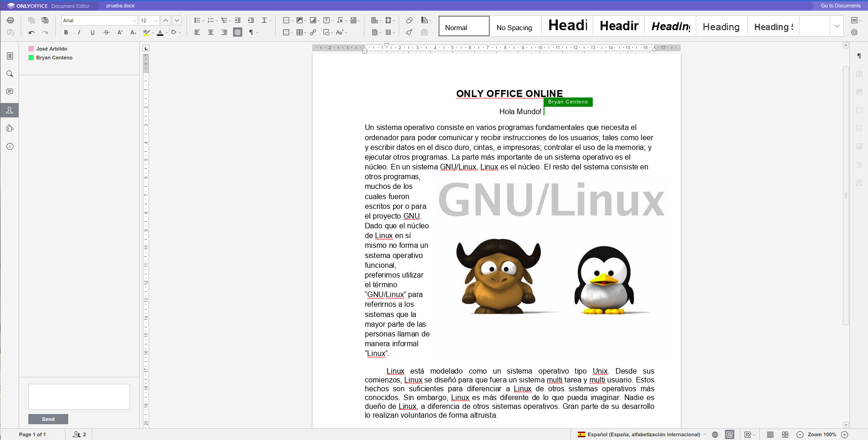Click the Clear style eraser icon
Image resolution: width=868 pixels, height=440 pixels.
coord(409,20)
